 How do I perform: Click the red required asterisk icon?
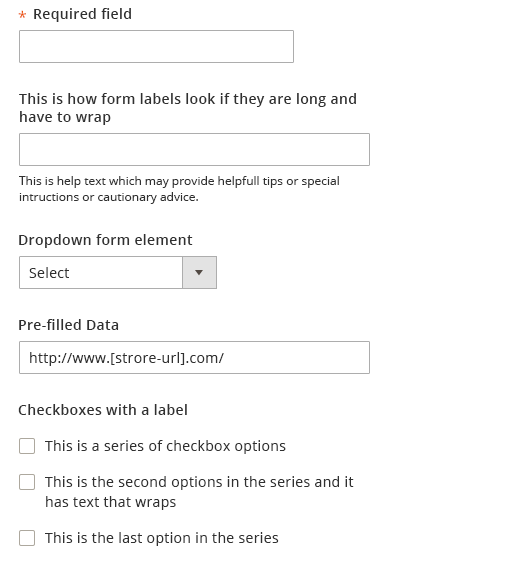23,15
